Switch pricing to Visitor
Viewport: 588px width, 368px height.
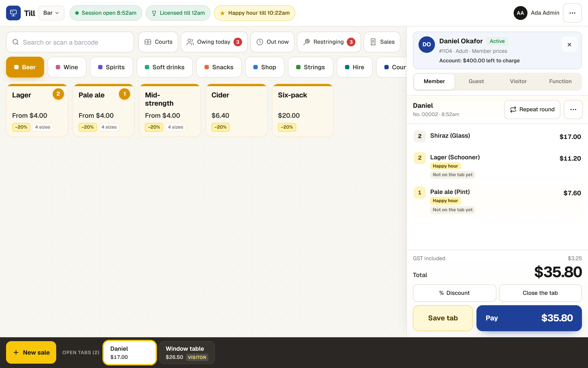[x=518, y=82]
